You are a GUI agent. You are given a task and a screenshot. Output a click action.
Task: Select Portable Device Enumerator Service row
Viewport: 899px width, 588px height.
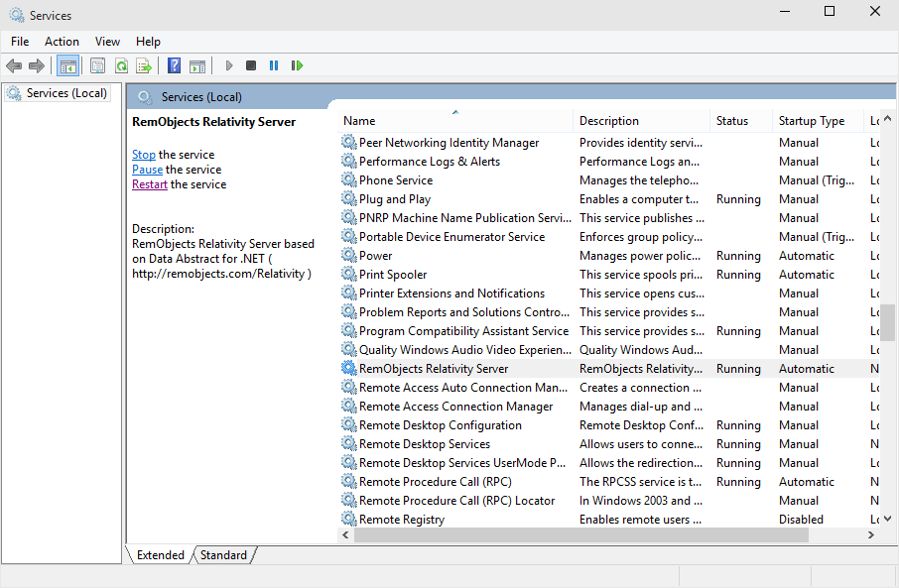tap(609, 237)
